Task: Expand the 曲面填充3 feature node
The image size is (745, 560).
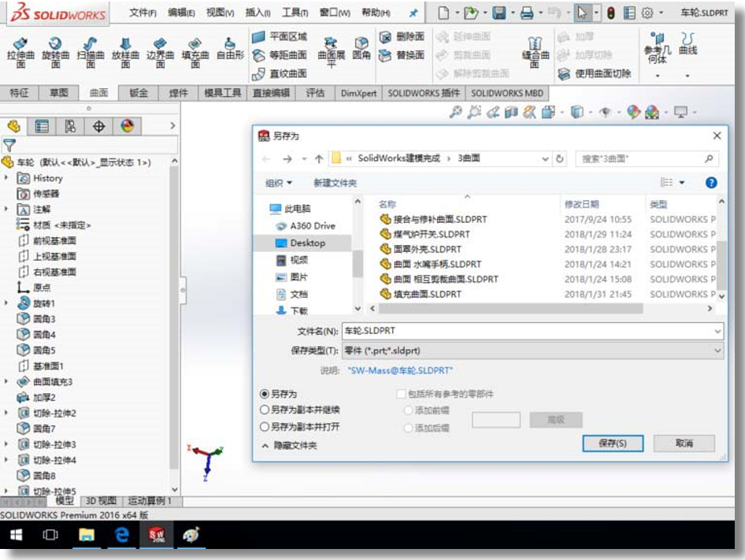Action: (6, 381)
